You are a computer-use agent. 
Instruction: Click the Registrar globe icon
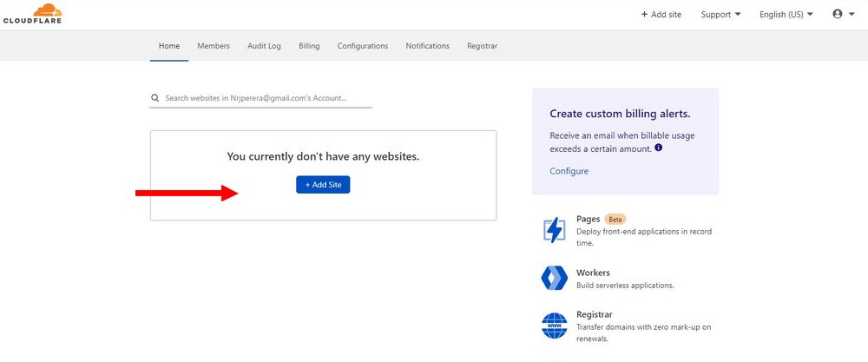pyautogui.click(x=554, y=326)
